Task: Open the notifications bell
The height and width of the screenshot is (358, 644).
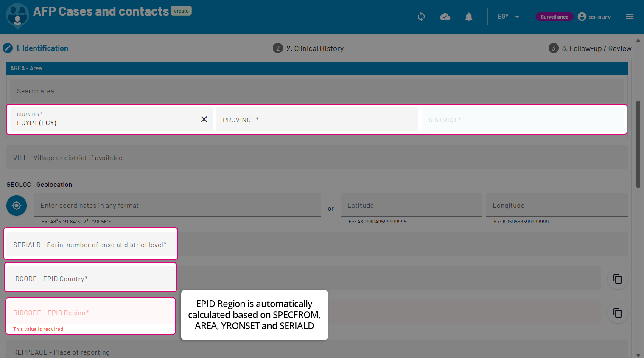Action: pyautogui.click(x=469, y=17)
